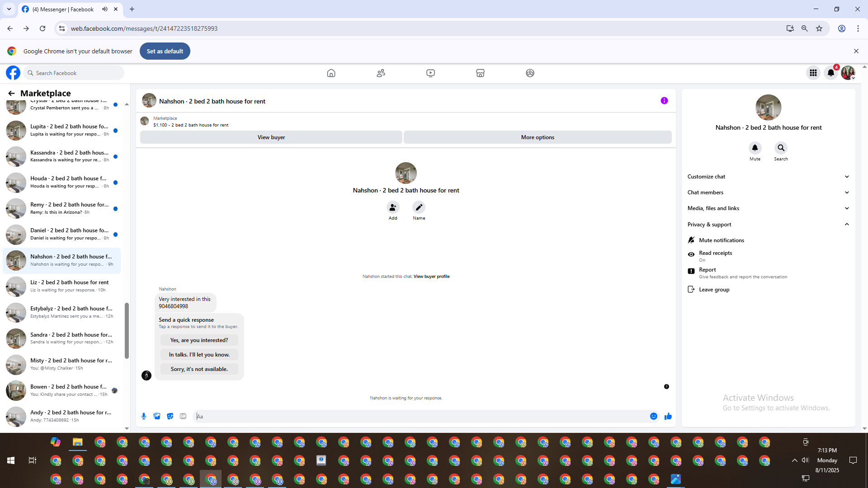
Task: Click the Add people icon under the chat name
Action: [x=393, y=207]
